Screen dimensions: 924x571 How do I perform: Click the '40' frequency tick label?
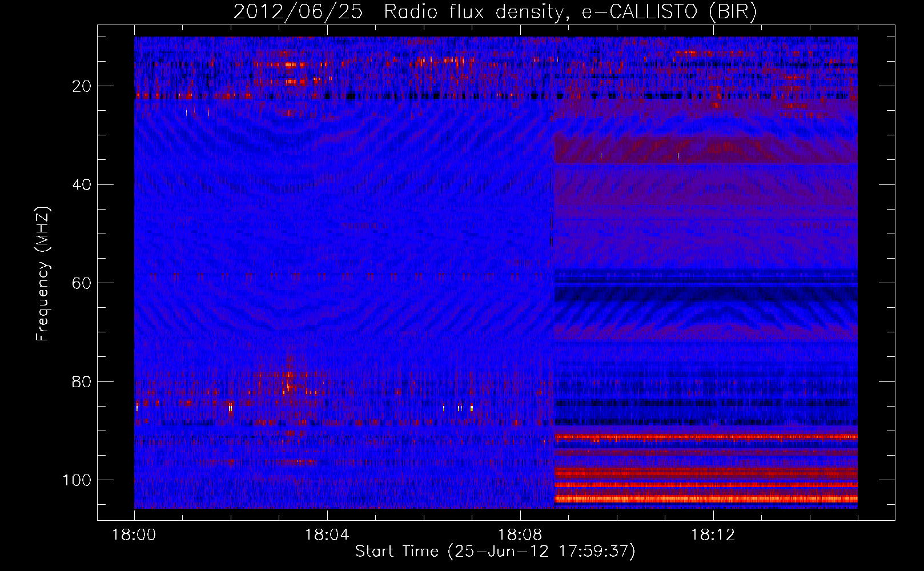tap(82, 185)
